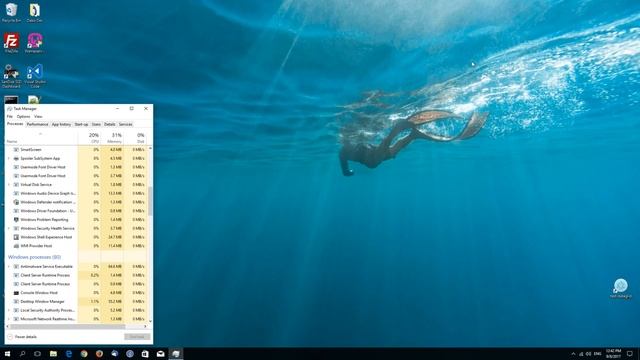The height and width of the screenshot is (360, 640).
Task: Sort processes by Memory column
Action: point(112,138)
